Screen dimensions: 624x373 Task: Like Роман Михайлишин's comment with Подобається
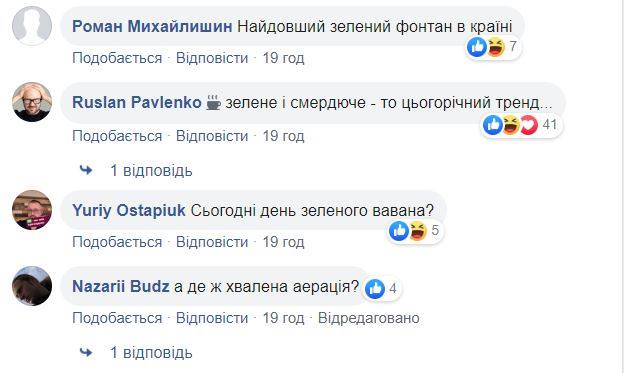[x=117, y=58]
